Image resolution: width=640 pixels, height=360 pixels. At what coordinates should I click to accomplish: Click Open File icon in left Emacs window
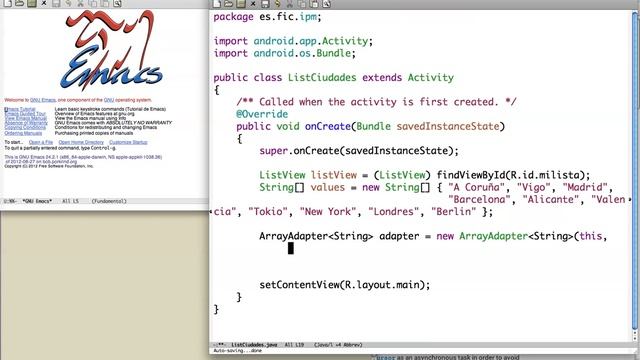point(20,3)
